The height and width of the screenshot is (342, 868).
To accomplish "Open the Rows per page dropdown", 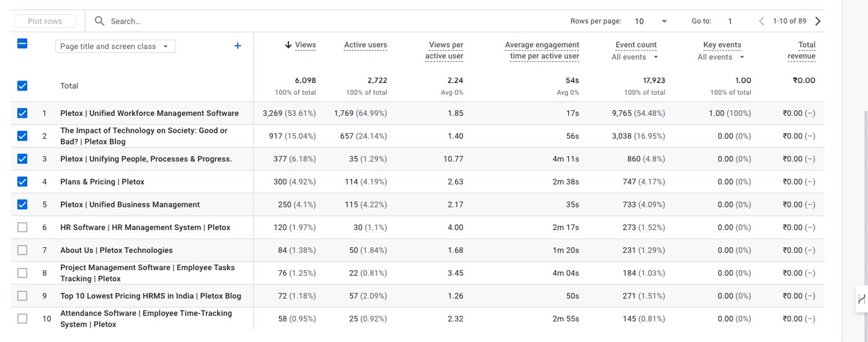I will [x=650, y=21].
